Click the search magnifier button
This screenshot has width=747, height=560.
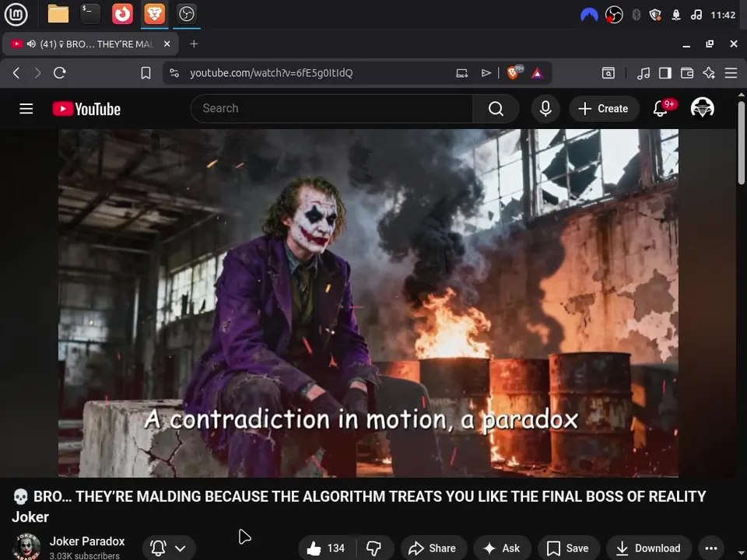(x=496, y=109)
